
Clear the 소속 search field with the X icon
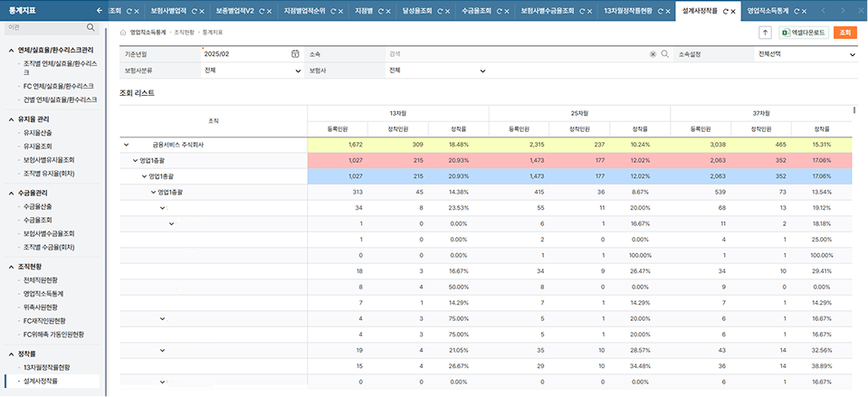point(653,54)
